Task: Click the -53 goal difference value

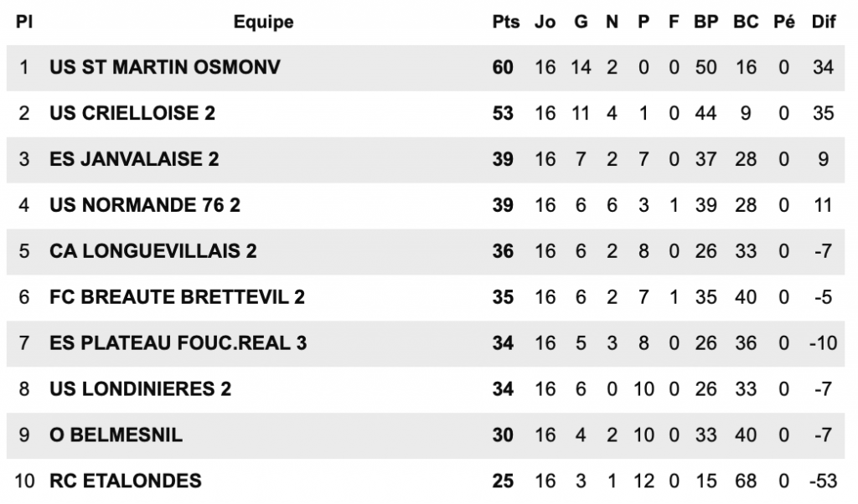Action: (823, 481)
